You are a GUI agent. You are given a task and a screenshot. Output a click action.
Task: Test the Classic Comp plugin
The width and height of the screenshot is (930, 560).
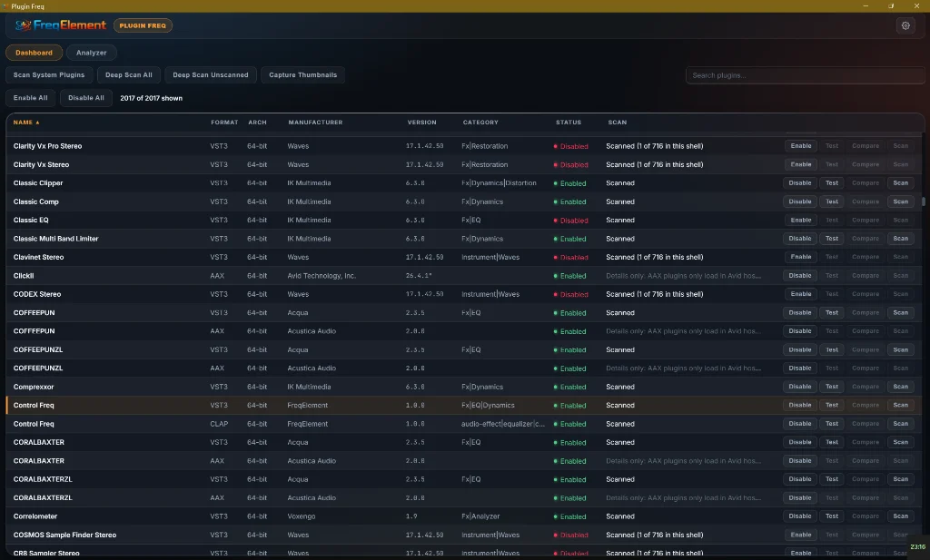[x=832, y=201]
